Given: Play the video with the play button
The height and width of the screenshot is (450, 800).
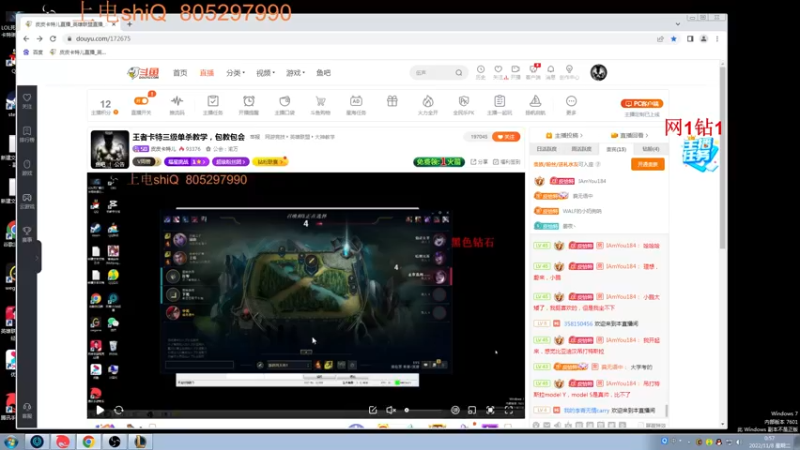Looking at the screenshot, I should 100,410.
